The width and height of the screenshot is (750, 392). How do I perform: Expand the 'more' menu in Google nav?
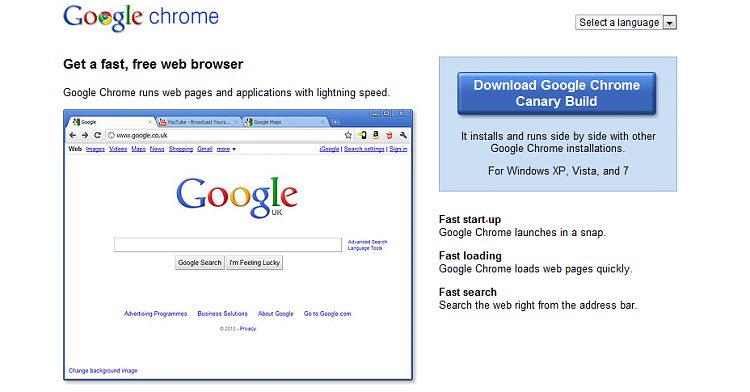[x=226, y=149]
